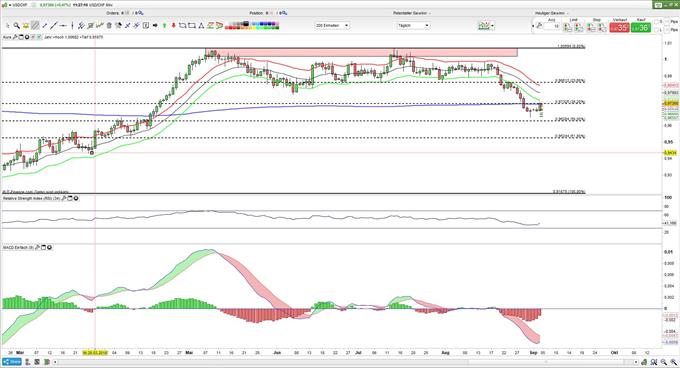Open RSI indicator settings wrench icon

[x=64, y=199]
